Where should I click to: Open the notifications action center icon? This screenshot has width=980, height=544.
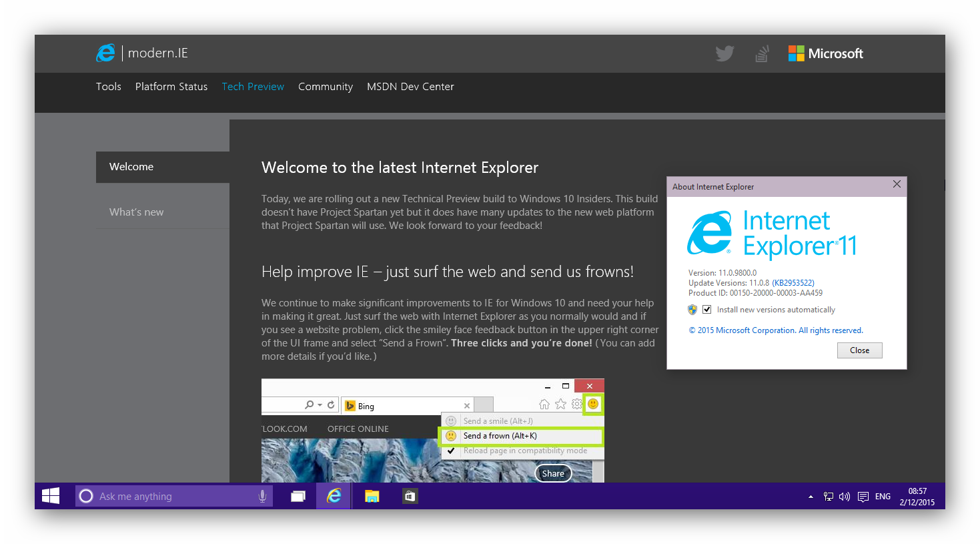863,497
